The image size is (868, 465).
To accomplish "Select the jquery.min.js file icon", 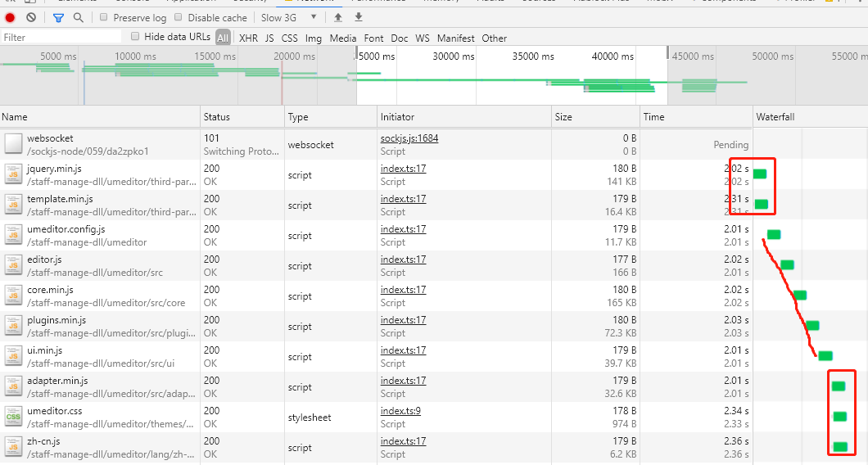I will [13, 175].
